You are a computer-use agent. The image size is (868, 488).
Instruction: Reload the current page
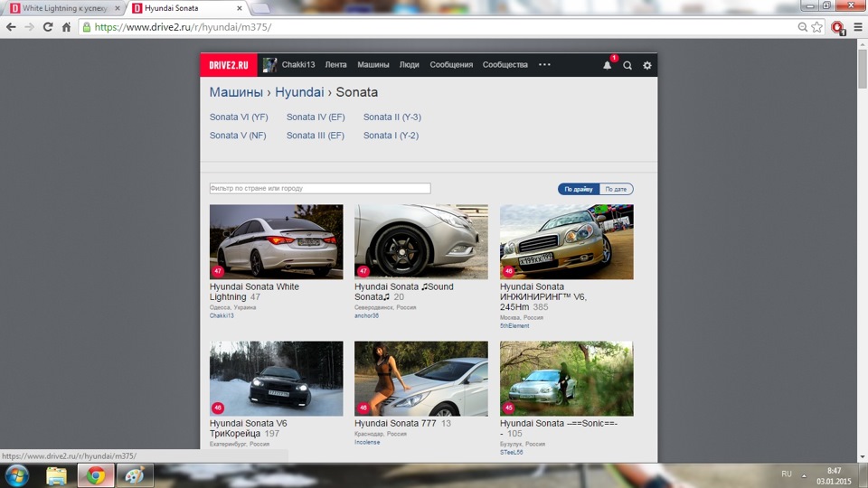pos(48,26)
